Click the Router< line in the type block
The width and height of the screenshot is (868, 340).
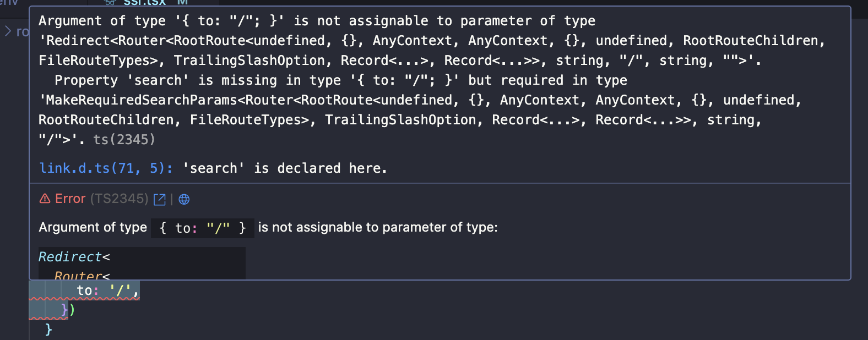(x=82, y=276)
